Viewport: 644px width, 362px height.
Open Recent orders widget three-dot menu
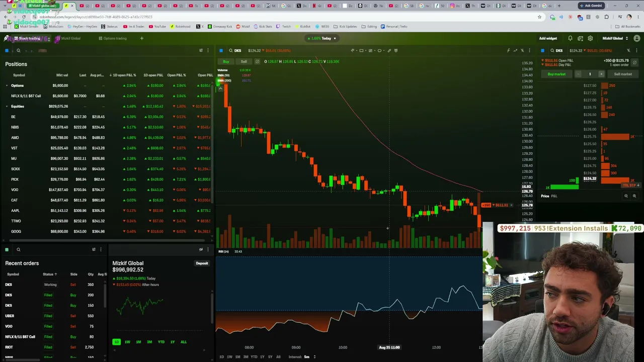coord(101,249)
